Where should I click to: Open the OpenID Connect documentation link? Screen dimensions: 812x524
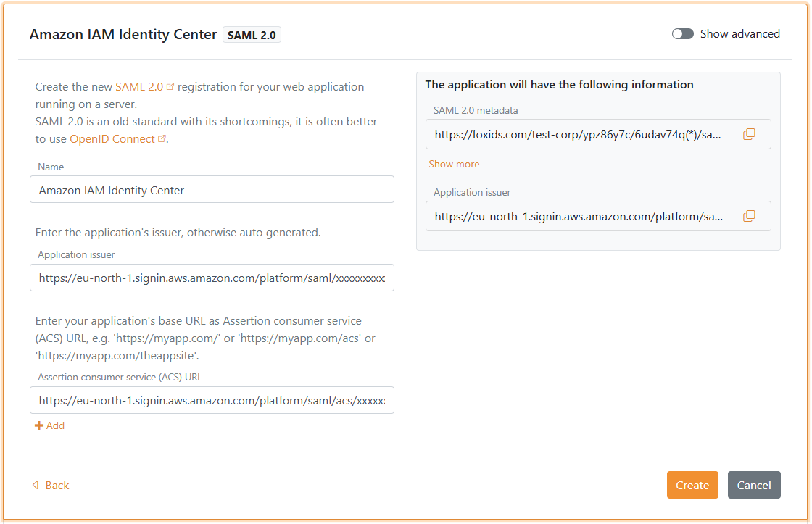point(112,139)
